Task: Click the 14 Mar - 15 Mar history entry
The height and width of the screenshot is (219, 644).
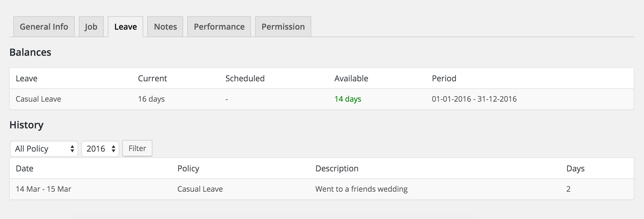Action: coord(43,189)
